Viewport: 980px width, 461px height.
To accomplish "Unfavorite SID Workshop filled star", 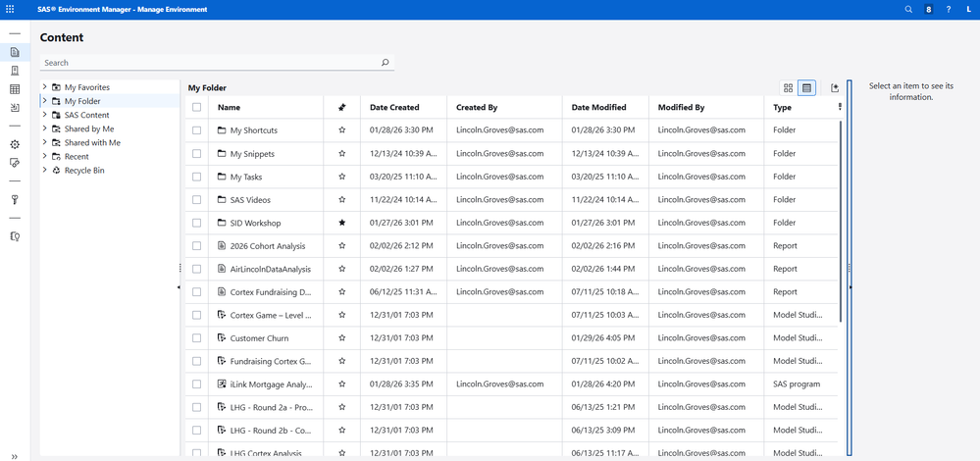I will click(x=342, y=223).
